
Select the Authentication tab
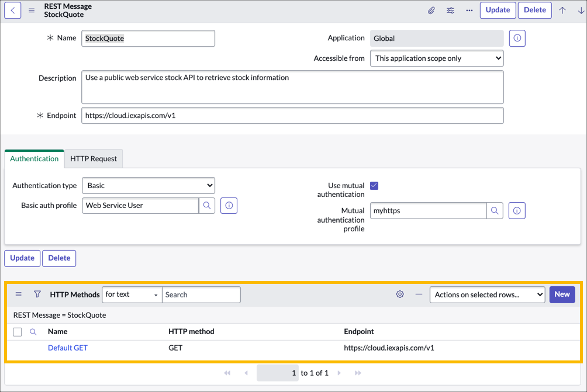pyautogui.click(x=34, y=158)
